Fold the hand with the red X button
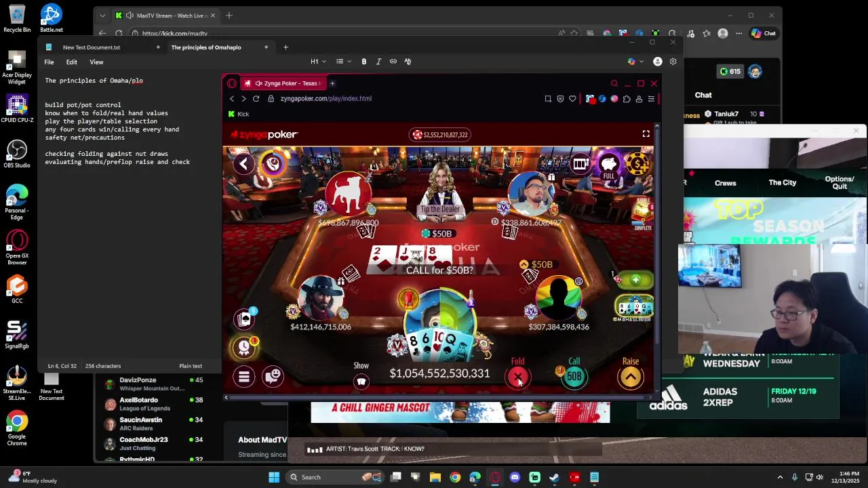The width and height of the screenshot is (868, 488). 518,378
